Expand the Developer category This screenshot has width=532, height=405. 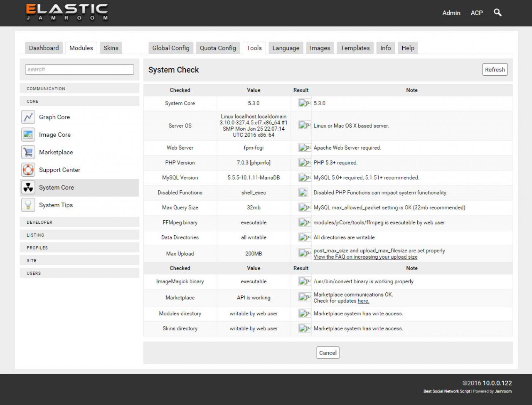39,222
